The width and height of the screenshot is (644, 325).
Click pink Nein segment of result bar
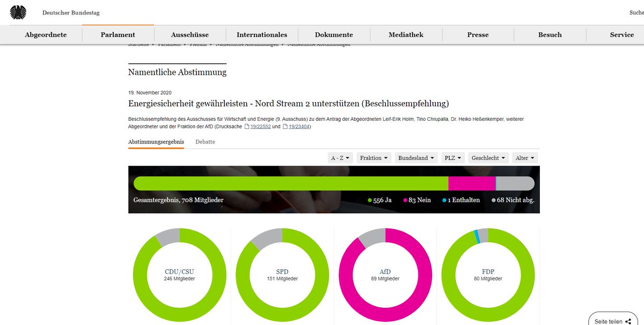point(472,183)
